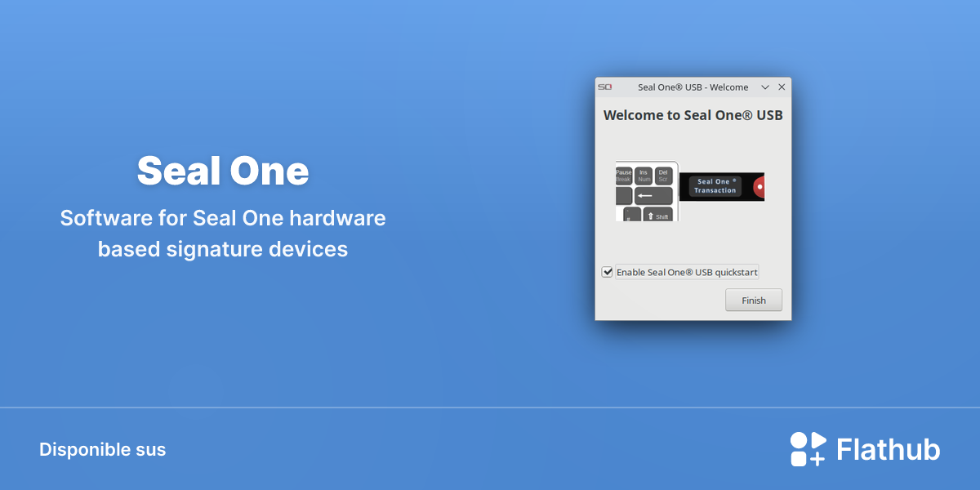Image resolution: width=980 pixels, height=490 pixels.
Task: Close the Seal One USB Welcome window
Action: [782, 87]
